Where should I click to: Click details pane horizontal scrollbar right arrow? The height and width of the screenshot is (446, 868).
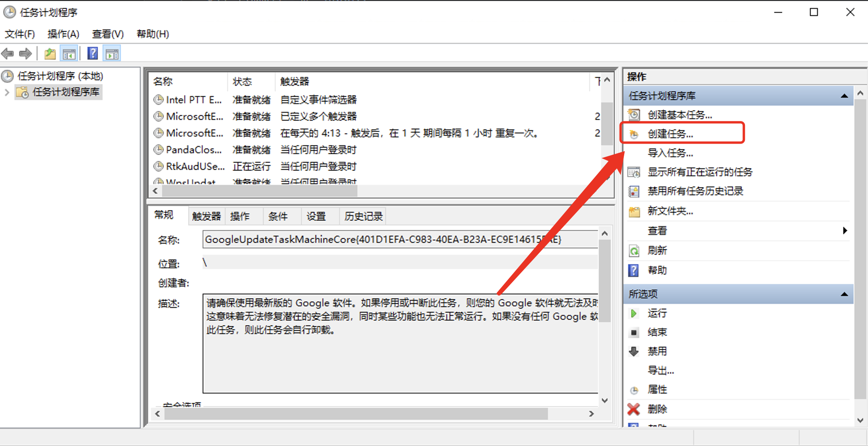(x=591, y=414)
